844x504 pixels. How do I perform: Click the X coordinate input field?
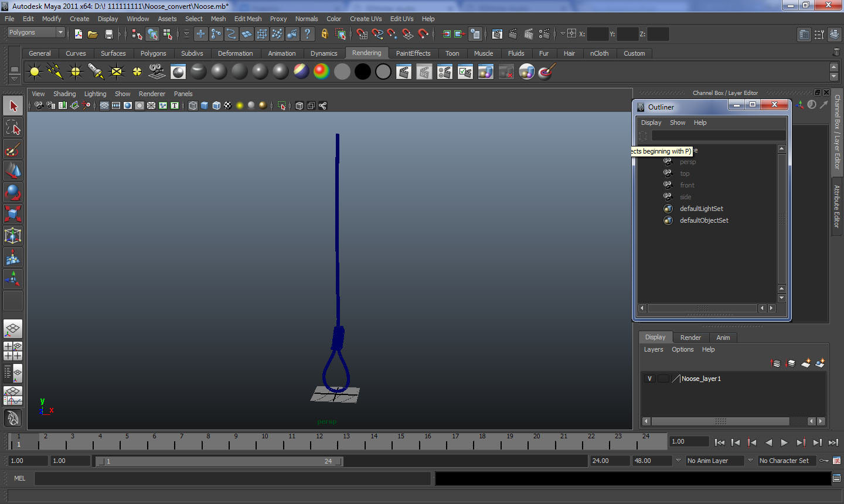(x=597, y=34)
